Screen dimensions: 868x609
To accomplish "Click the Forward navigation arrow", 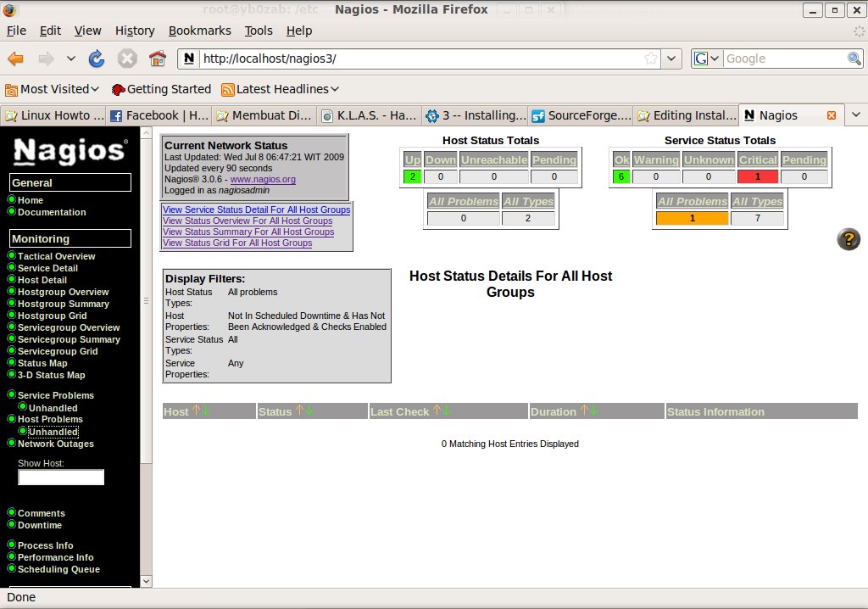I will 46,59.
